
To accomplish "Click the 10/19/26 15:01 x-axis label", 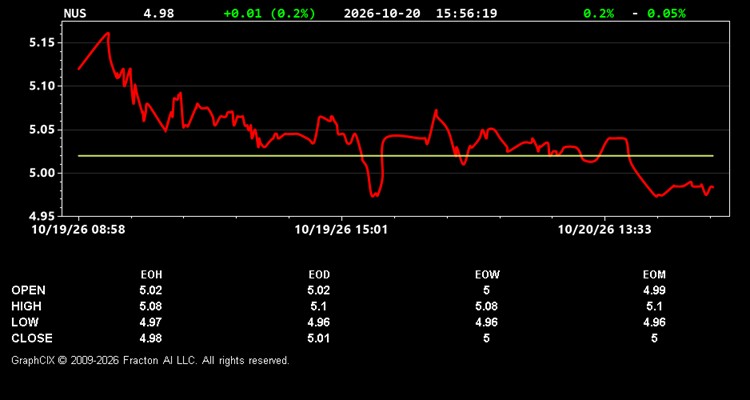I will (342, 230).
